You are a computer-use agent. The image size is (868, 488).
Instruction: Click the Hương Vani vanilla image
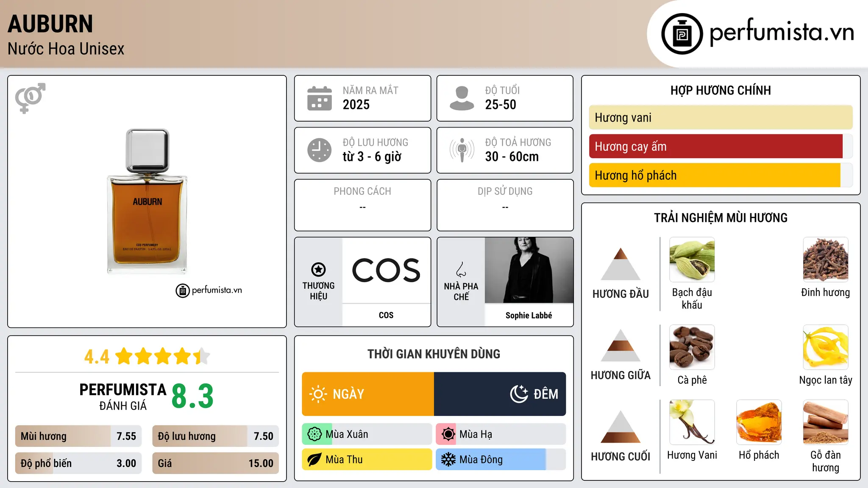click(692, 422)
